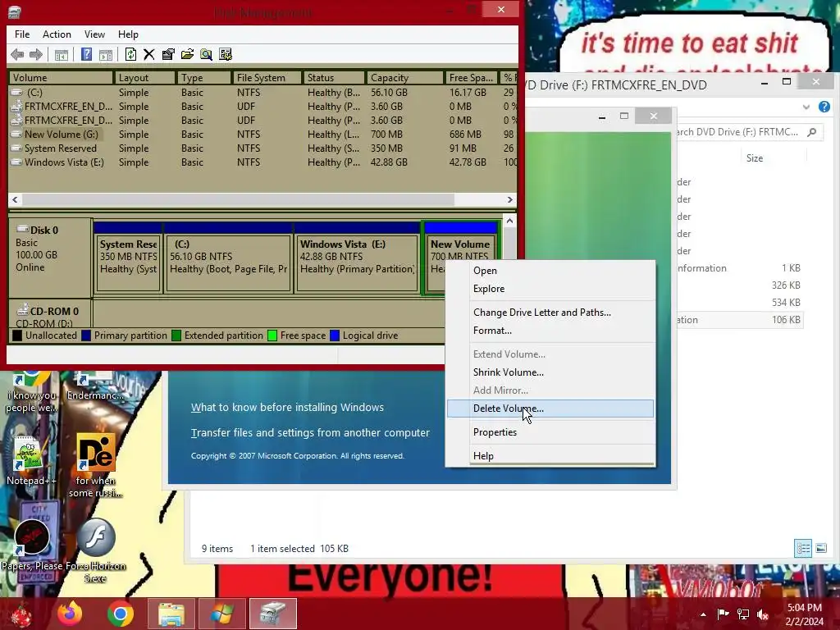Expand the Explorer ribbon chevron
Image resolution: width=840 pixels, height=630 pixels.
[806, 107]
